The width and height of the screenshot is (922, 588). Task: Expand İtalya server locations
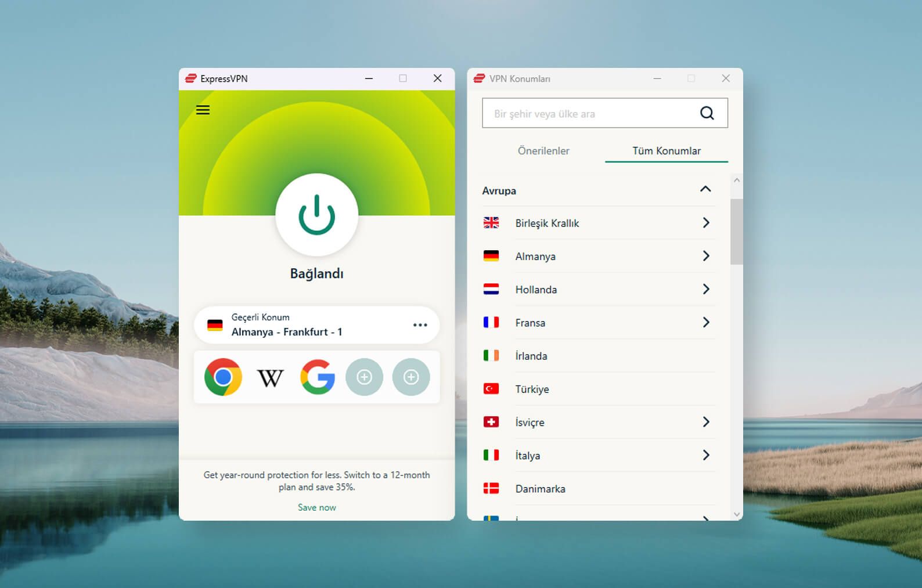tap(706, 455)
